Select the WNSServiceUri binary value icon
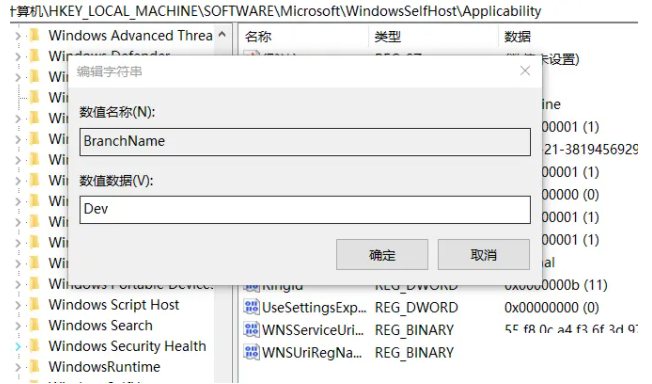652x384 pixels. [252, 330]
